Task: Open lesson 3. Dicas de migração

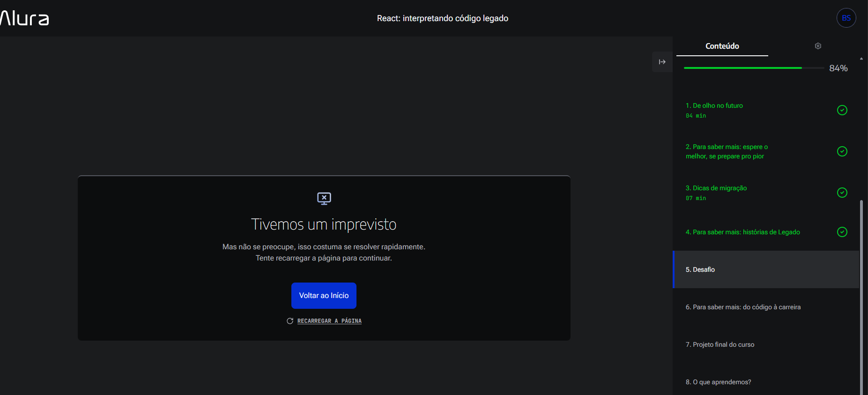Action: pos(766,193)
